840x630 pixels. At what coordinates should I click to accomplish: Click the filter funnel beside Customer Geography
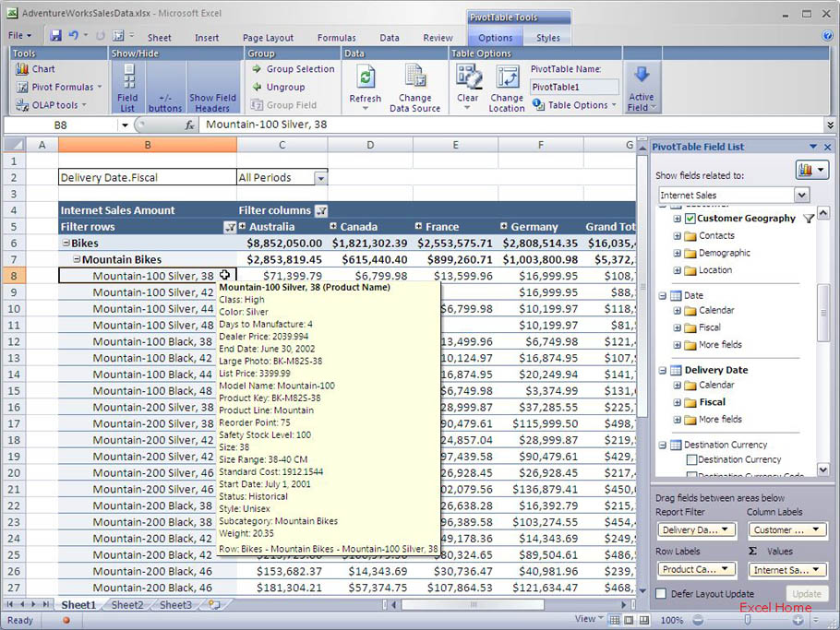[x=809, y=219]
